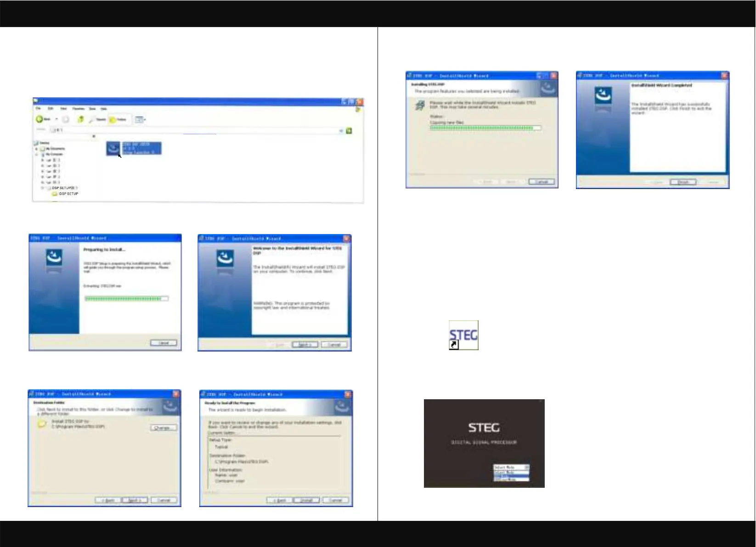The image size is (756, 547).
Task: Open the STEG desktop shortcut icon
Action: tap(463, 335)
